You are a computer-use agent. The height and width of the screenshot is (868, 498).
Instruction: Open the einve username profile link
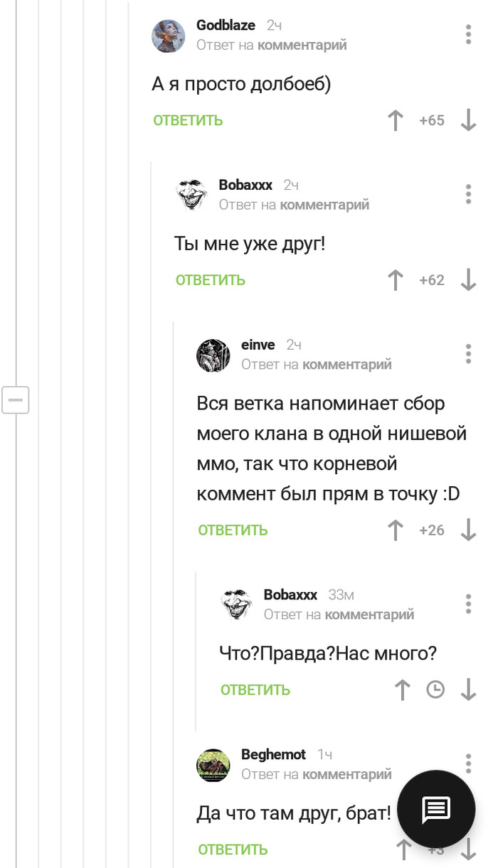258,345
